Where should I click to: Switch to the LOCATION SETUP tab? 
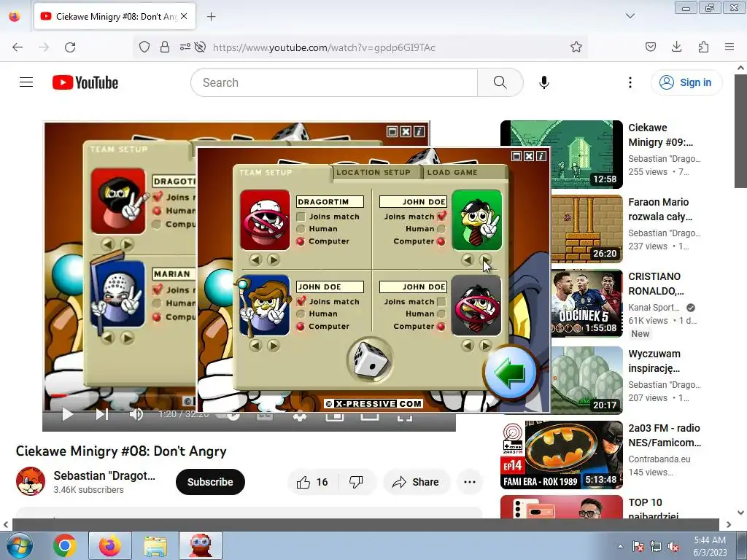click(373, 172)
